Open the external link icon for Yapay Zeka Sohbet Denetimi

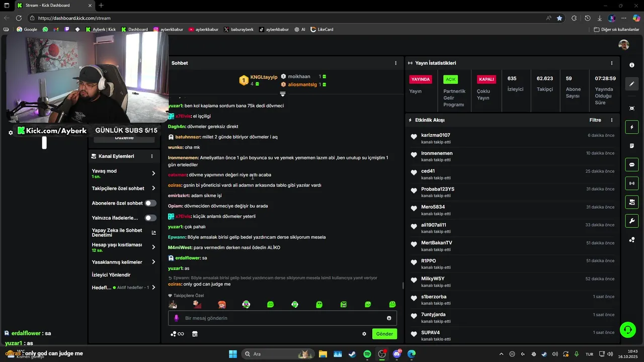153,233
